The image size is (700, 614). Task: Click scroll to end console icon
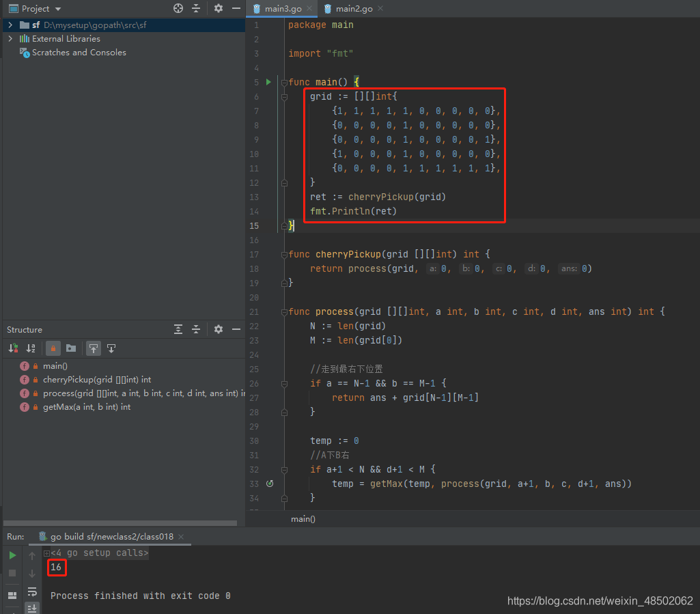click(32, 609)
